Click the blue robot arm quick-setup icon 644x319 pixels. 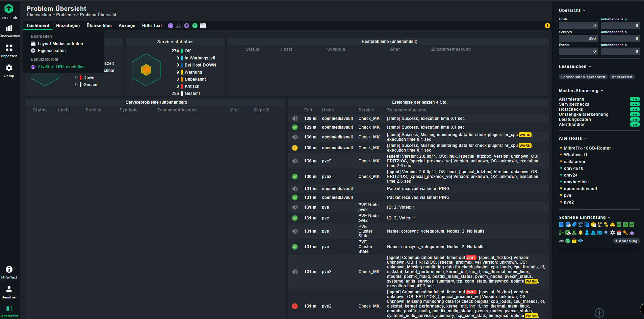click(581, 224)
